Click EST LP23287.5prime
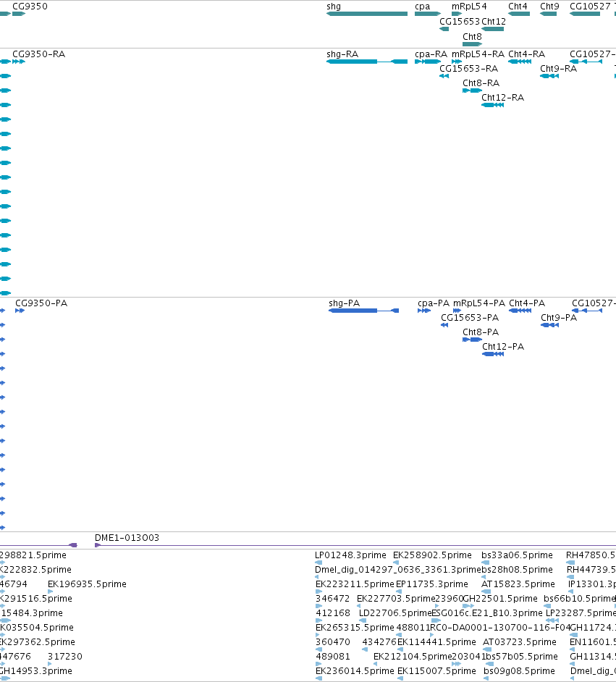The width and height of the screenshot is (616, 682). pyautogui.click(x=581, y=613)
